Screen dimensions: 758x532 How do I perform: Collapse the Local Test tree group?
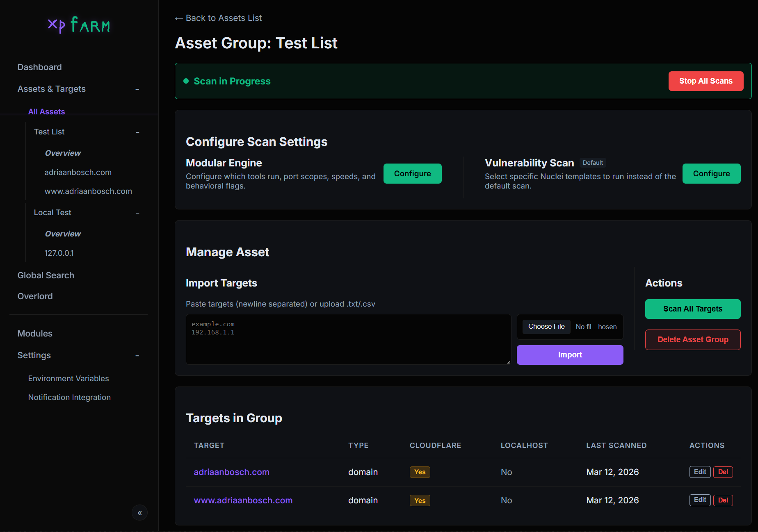click(137, 213)
